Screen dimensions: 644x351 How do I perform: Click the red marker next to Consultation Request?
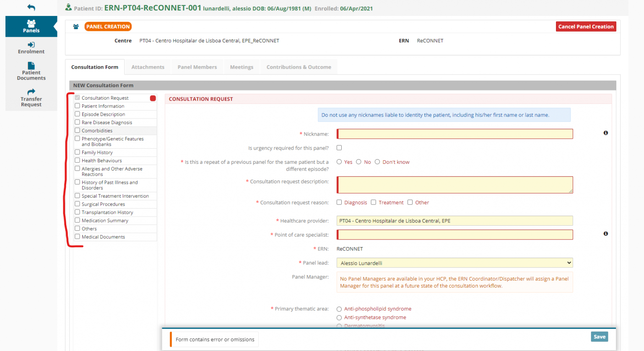click(153, 98)
